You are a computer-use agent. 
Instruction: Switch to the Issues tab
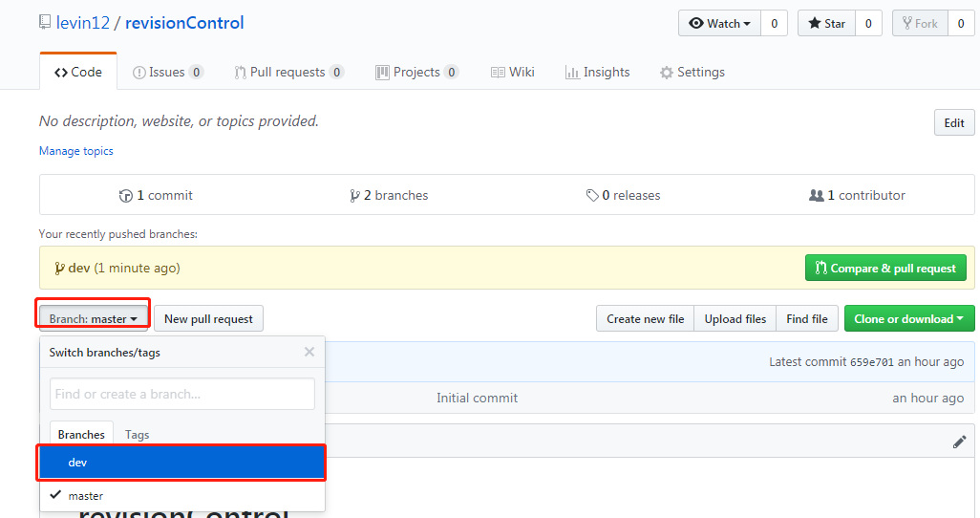pos(168,72)
